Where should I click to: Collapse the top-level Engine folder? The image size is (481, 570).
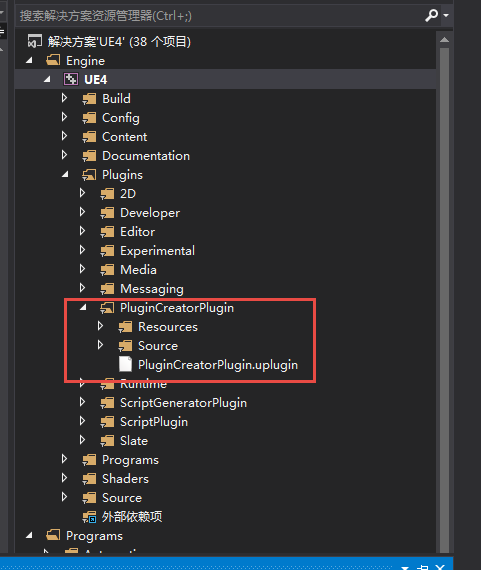pyautogui.click(x=29, y=61)
